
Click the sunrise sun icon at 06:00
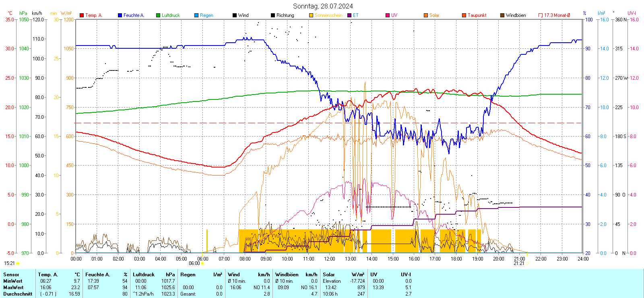(x=202, y=263)
